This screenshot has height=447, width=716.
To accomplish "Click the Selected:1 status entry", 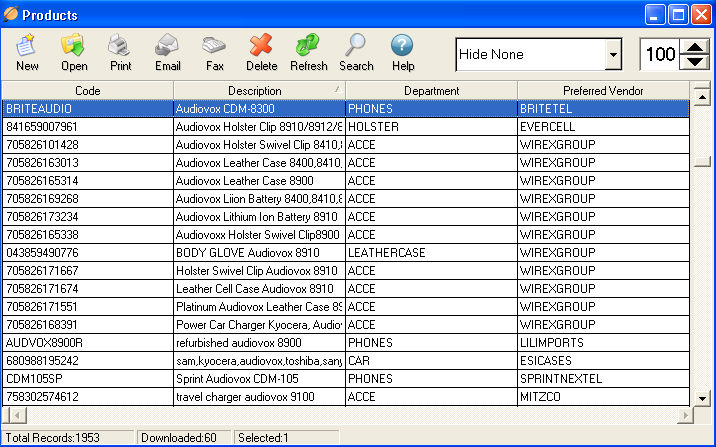I will 287,437.
